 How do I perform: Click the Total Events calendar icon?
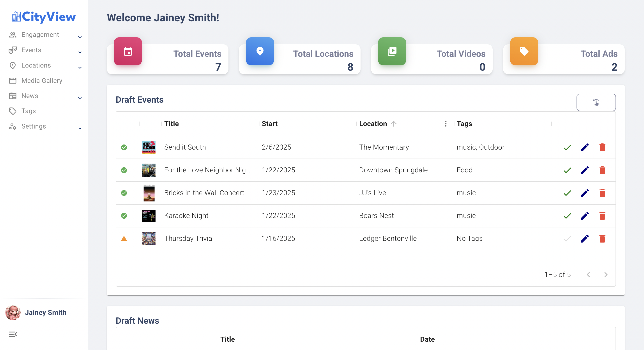(128, 51)
